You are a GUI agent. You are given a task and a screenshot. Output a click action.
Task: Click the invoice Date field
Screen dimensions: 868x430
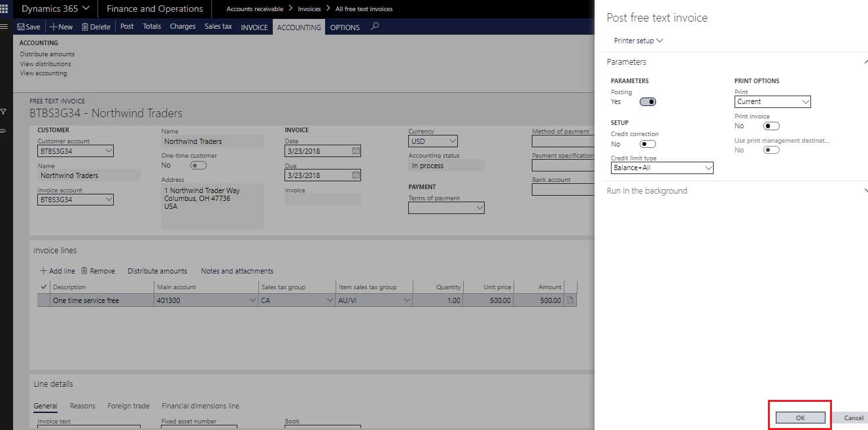[x=322, y=151]
